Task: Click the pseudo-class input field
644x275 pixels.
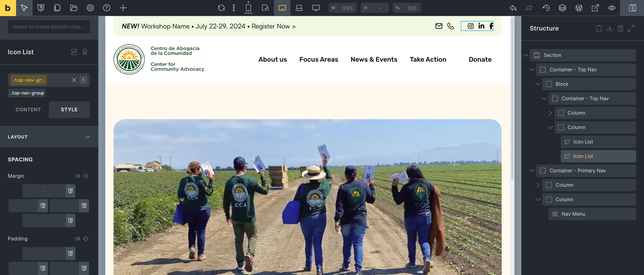Action: pos(49,27)
